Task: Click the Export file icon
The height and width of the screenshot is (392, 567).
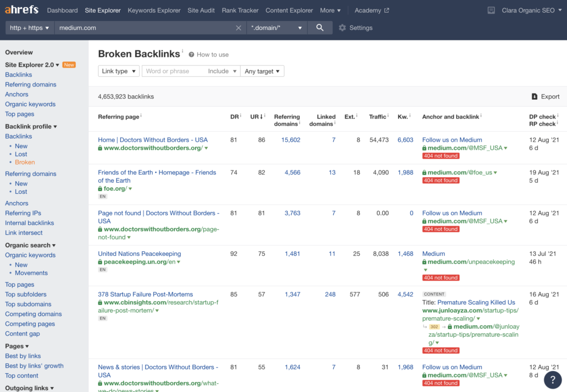Action: 534,96
